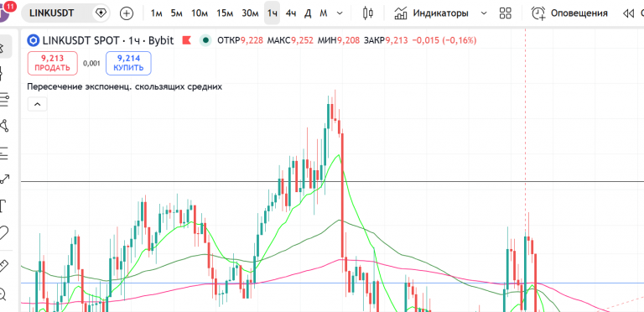Click the LINKUSDT SPOT chart title
The image size is (644, 312).
(108, 40)
